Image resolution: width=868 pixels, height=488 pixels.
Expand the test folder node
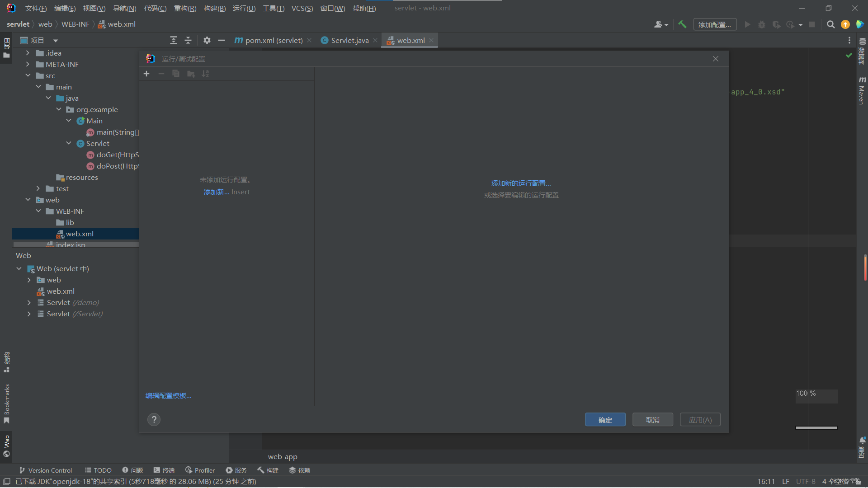pos(38,188)
